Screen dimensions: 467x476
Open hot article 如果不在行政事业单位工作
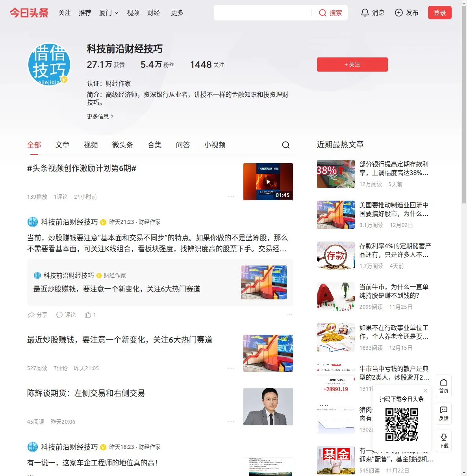[394, 332]
